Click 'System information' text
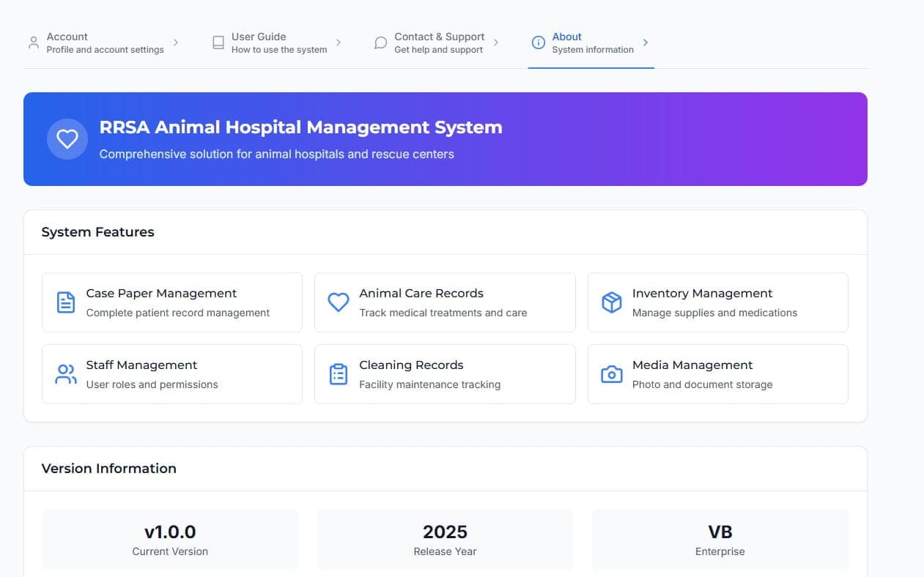The width and height of the screenshot is (924, 577). coord(593,50)
